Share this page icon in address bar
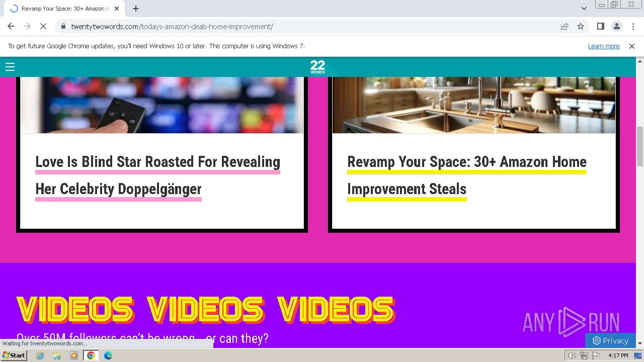644x362 pixels. (x=565, y=27)
